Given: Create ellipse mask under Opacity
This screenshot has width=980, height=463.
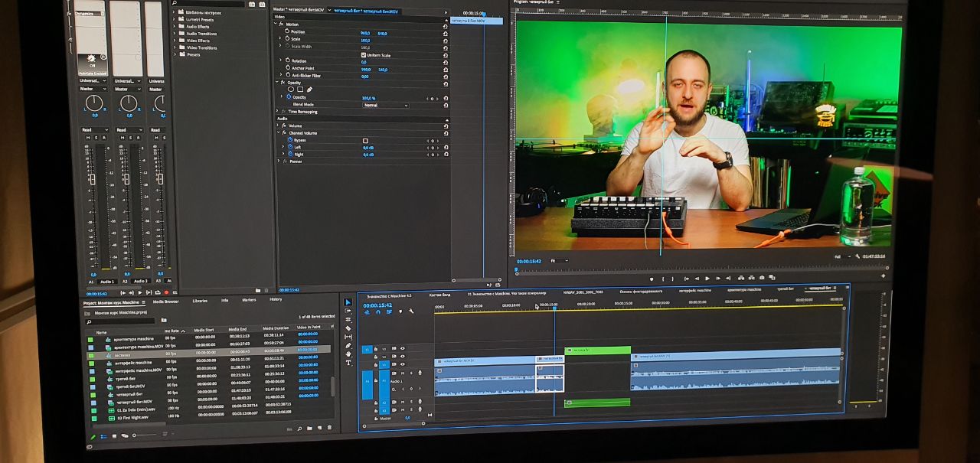Looking at the screenshot, I should [291, 90].
